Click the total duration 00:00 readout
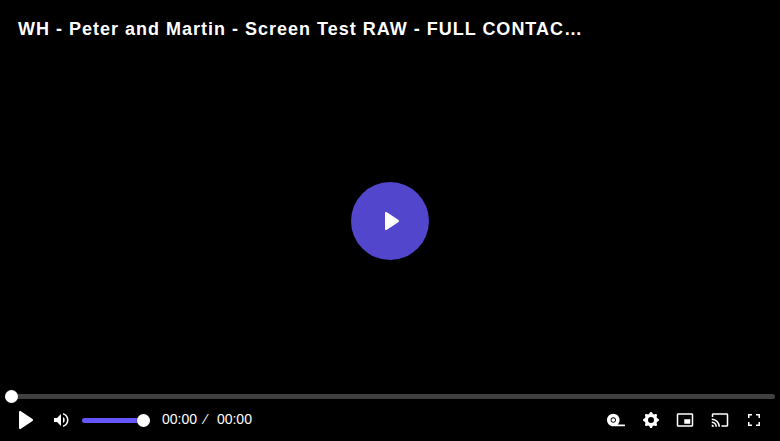780x441 pixels. pos(234,420)
